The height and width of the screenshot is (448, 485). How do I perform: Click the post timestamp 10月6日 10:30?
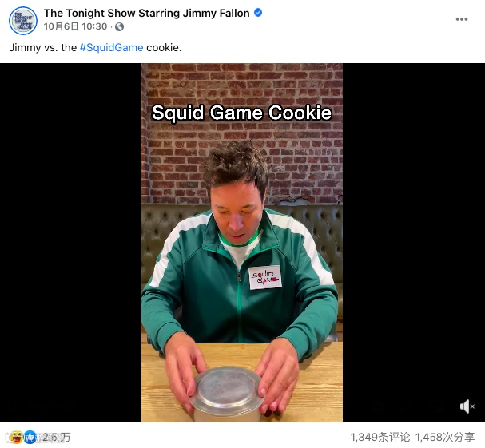(x=75, y=26)
